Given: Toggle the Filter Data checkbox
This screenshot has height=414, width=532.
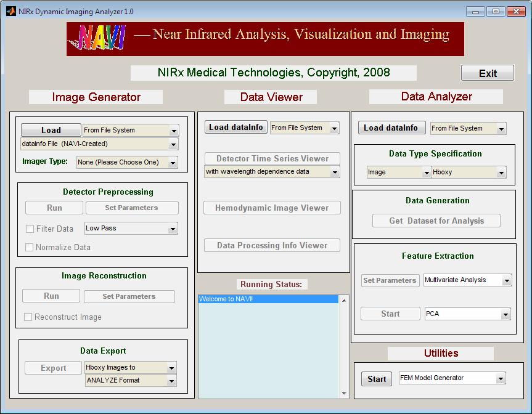Looking at the screenshot, I should 30,229.
